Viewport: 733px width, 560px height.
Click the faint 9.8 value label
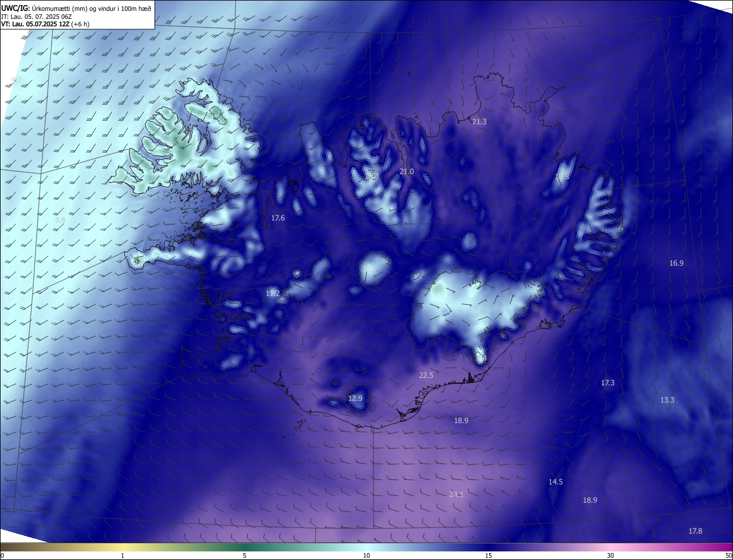pyautogui.click(x=60, y=220)
